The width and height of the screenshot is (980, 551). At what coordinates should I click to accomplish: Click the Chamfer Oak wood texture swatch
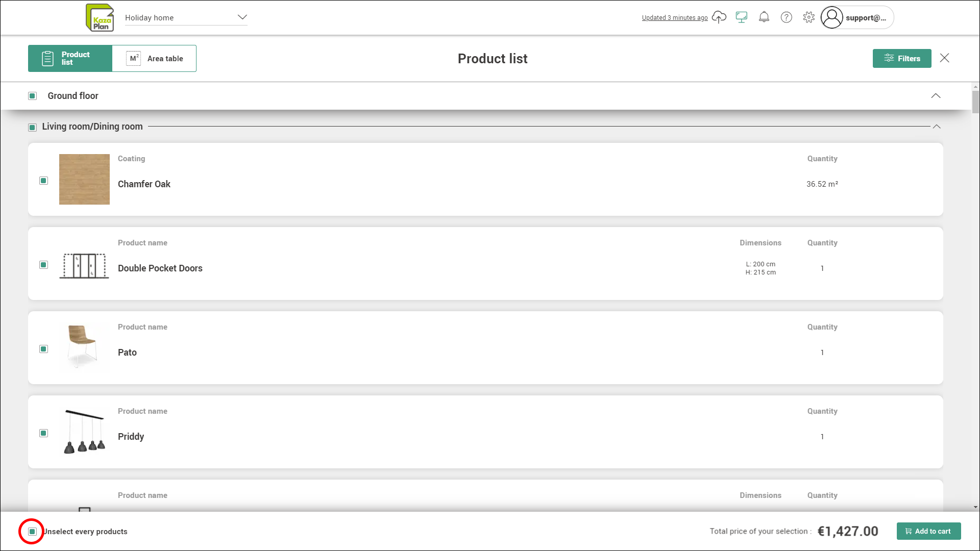(x=84, y=179)
